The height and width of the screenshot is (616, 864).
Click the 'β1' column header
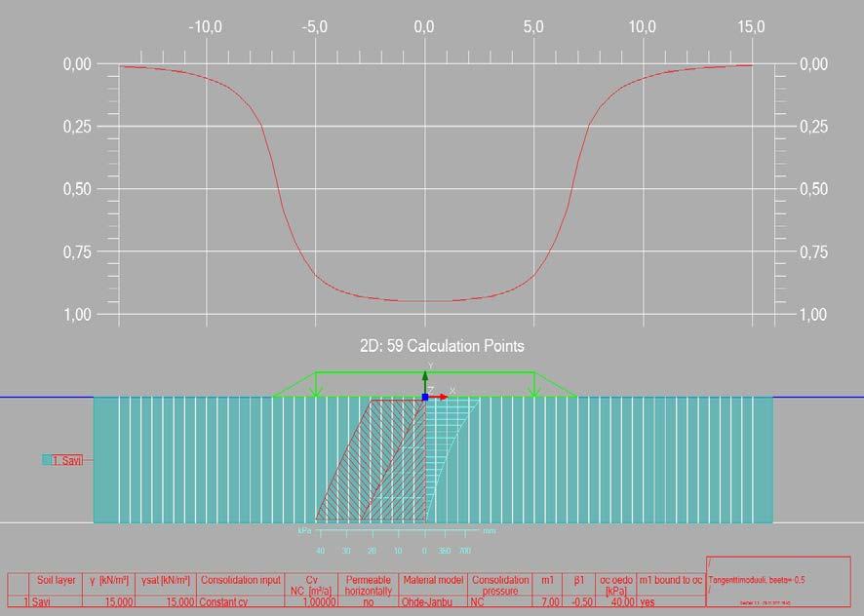(x=578, y=580)
